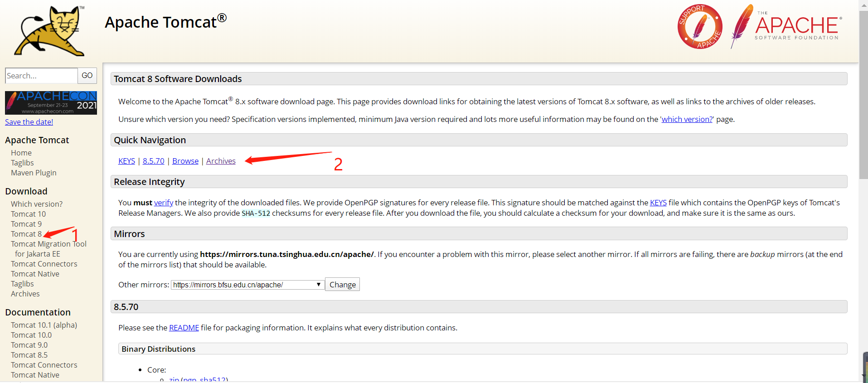Open Taglibs under Apache Tomcat section

coord(22,163)
